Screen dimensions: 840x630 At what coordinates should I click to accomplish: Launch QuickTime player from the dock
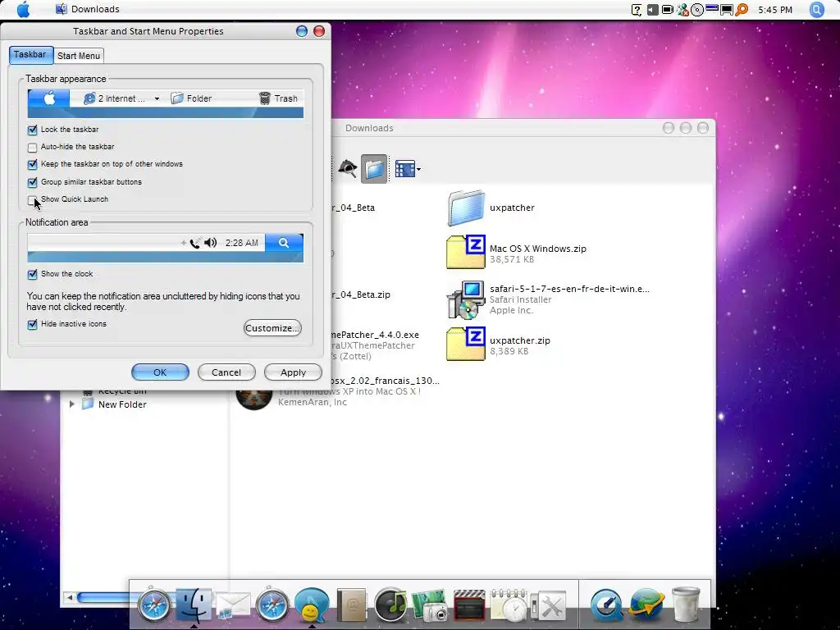pyautogui.click(x=606, y=605)
